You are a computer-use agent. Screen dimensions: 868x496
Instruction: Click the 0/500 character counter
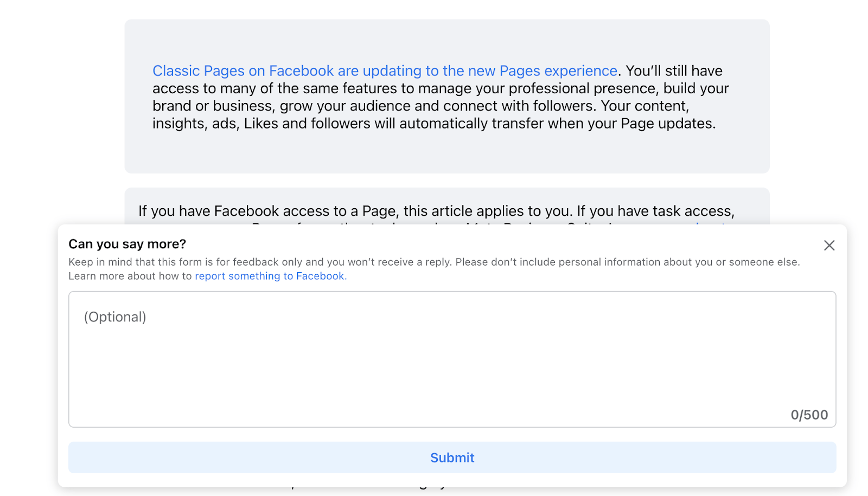(x=809, y=415)
